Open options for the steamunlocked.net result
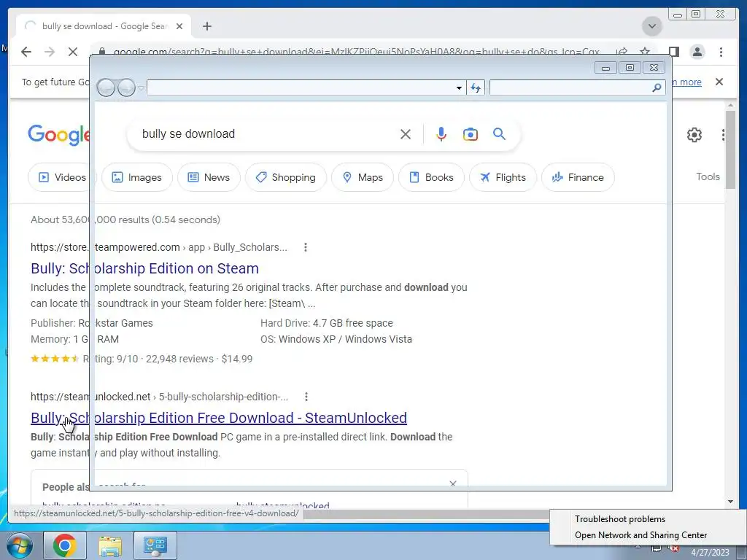Screen dimensions: 747x560 [x=306, y=397]
